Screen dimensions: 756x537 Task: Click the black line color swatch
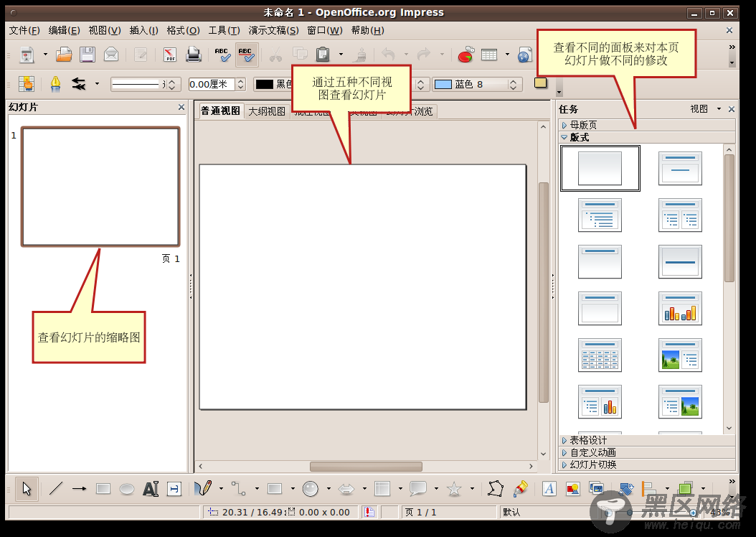[x=264, y=85]
